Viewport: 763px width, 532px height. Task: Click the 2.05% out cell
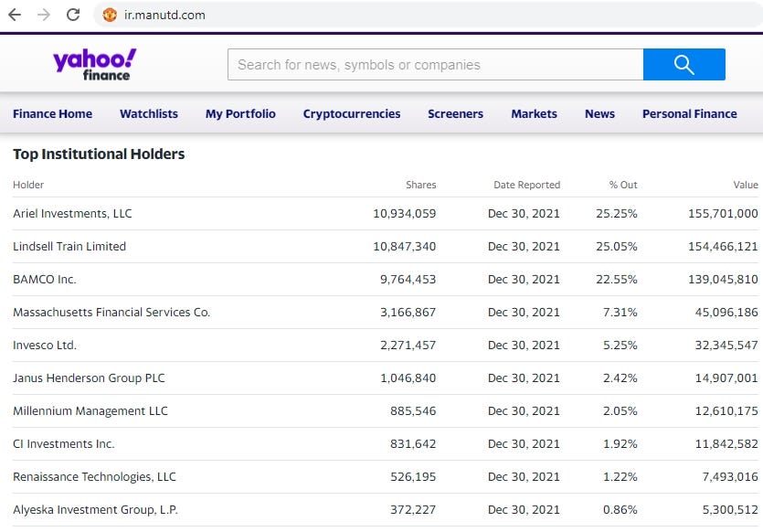tap(620, 410)
